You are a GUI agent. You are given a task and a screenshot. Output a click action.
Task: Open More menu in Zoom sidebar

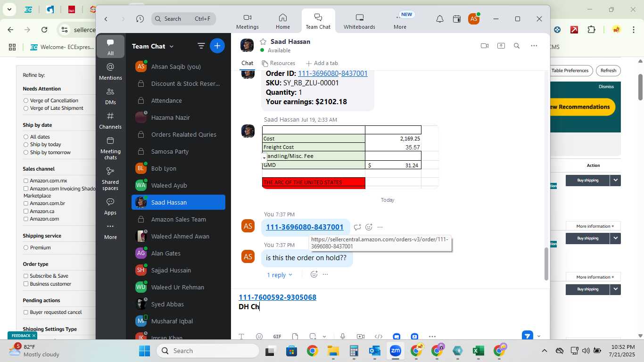pyautogui.click(x=110, y=231)
